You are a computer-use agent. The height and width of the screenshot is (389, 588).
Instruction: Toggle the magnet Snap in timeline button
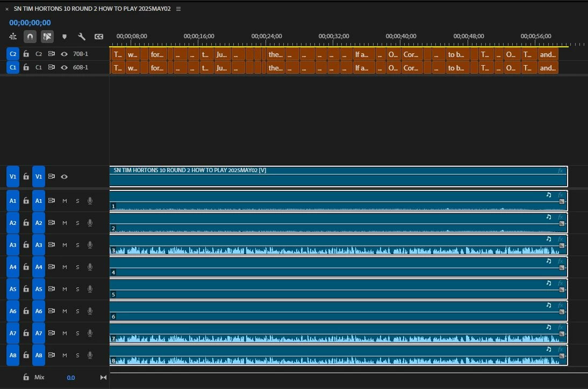tap(30, 37)
